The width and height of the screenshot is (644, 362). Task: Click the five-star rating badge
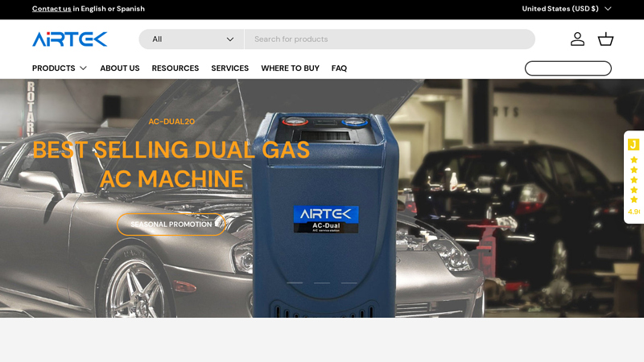634,179
